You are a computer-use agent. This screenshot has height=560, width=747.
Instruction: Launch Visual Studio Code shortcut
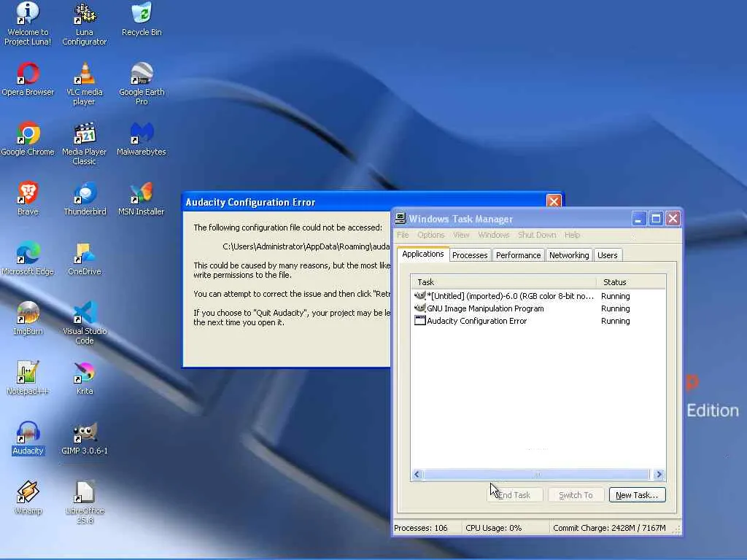(85, 323)
